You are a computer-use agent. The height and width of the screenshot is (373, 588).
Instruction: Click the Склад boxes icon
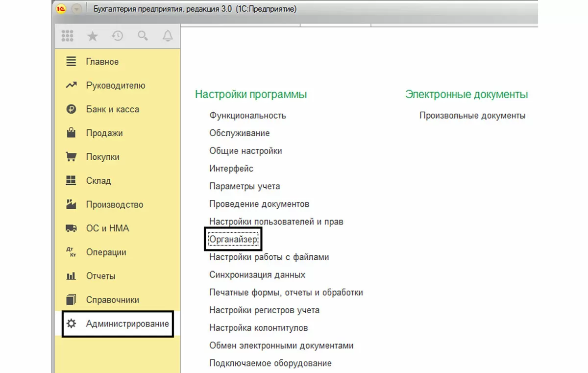(71, 180)
